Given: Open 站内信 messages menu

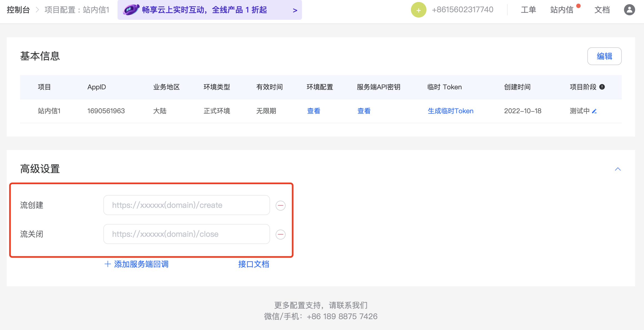Looking at the screenshot, I should (561, 10).
